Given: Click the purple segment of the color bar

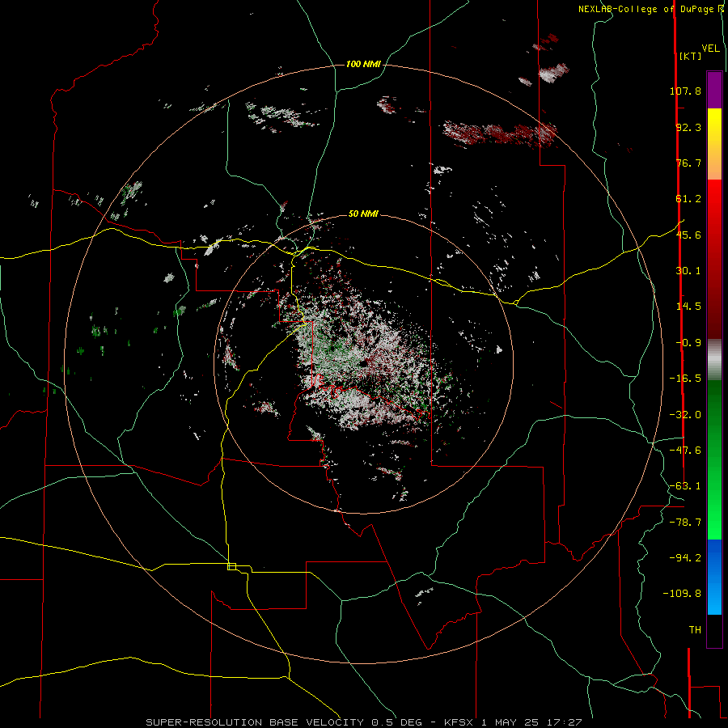Looking at the screenshot, I should [x=714, y=90].
